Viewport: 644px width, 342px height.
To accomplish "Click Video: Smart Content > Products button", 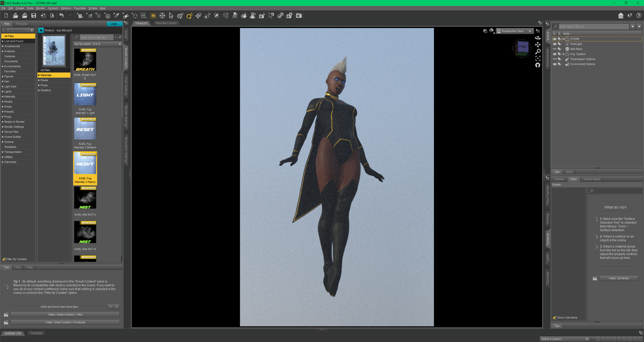I will click(65, 322).
